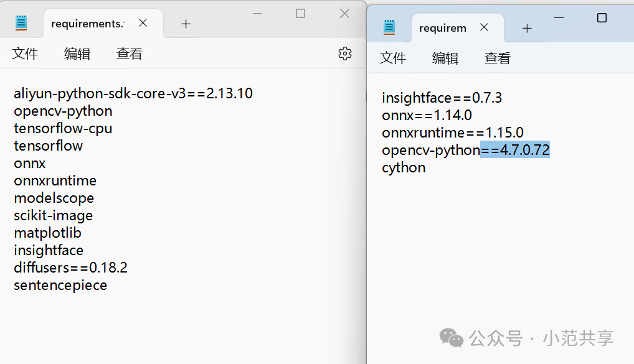Viewport: 634px width, 364px height.
Task: Click the cython line in right window
Action: (x=404, y=167)
